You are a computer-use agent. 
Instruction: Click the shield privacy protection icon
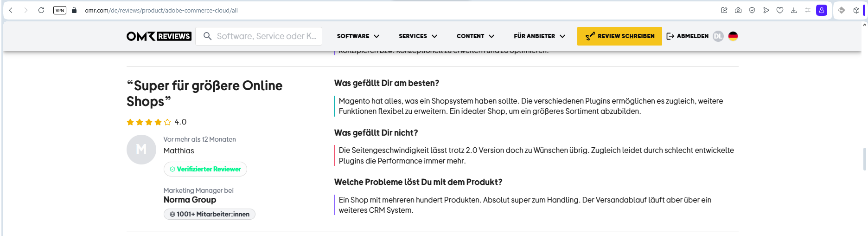(x=752, y=10)
